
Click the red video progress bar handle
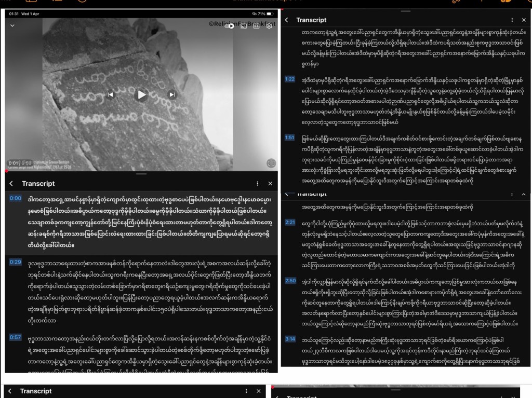click(7, 171)
